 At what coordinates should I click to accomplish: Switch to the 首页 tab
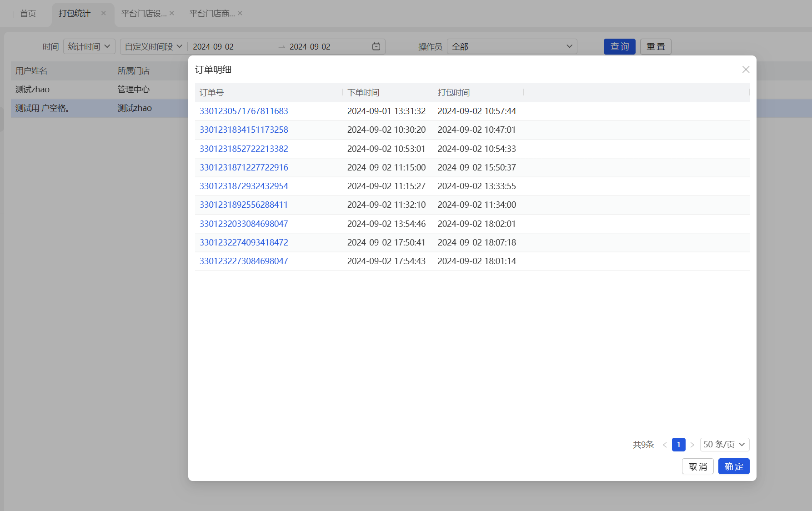[x=28, y=14]
